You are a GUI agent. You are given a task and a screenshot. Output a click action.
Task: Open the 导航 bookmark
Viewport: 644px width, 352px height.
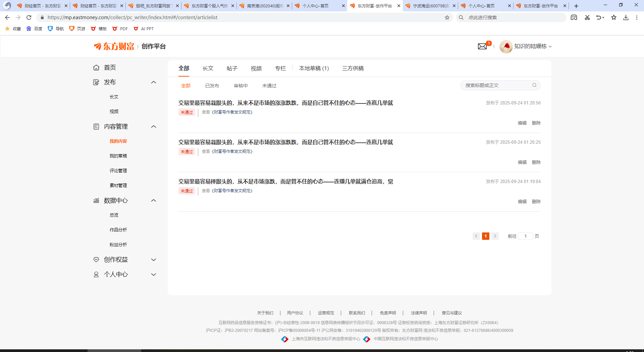point(56,29)
